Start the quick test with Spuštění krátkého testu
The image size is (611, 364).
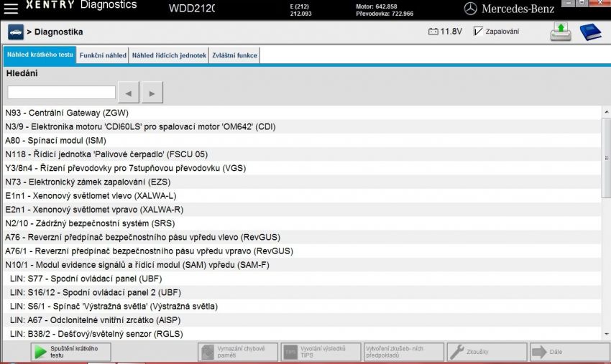[70, 352]
